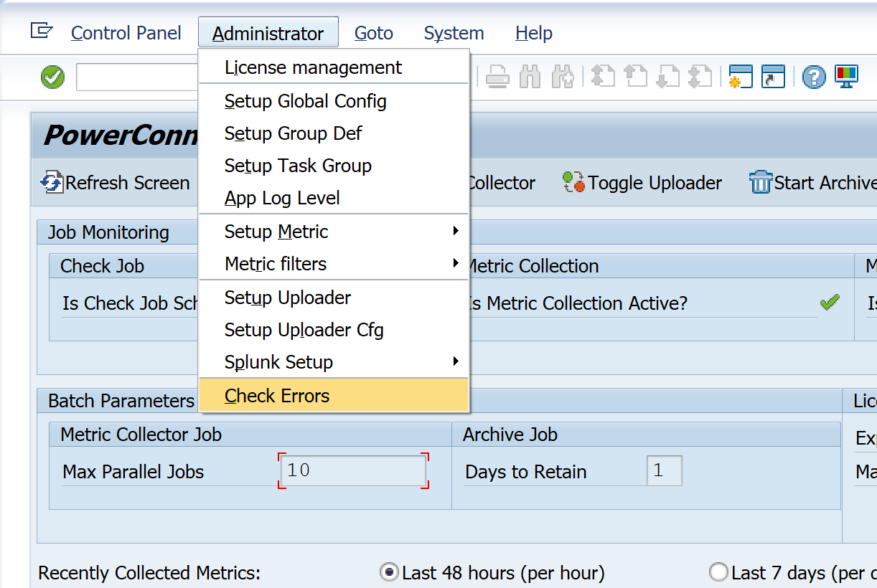Click the Create New Session icon
Screen dimensions: 877x588
[740, 77]
